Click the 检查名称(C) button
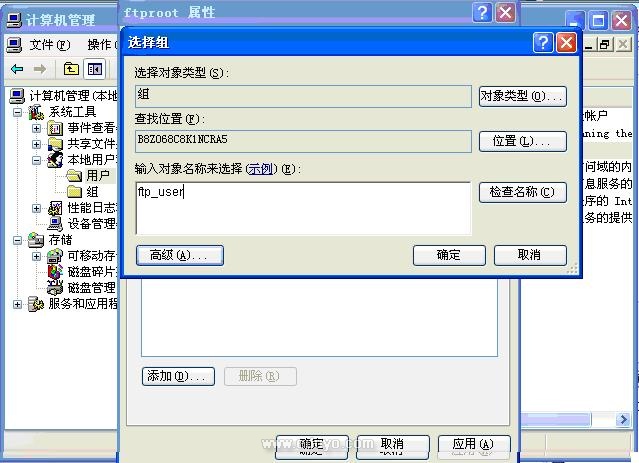639x463 pixels. click(x=522, y=192)
